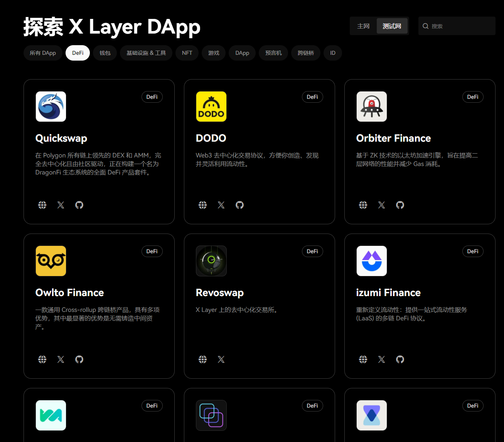Click the Owlto Finance owl logo

click(x=51, y=261)
